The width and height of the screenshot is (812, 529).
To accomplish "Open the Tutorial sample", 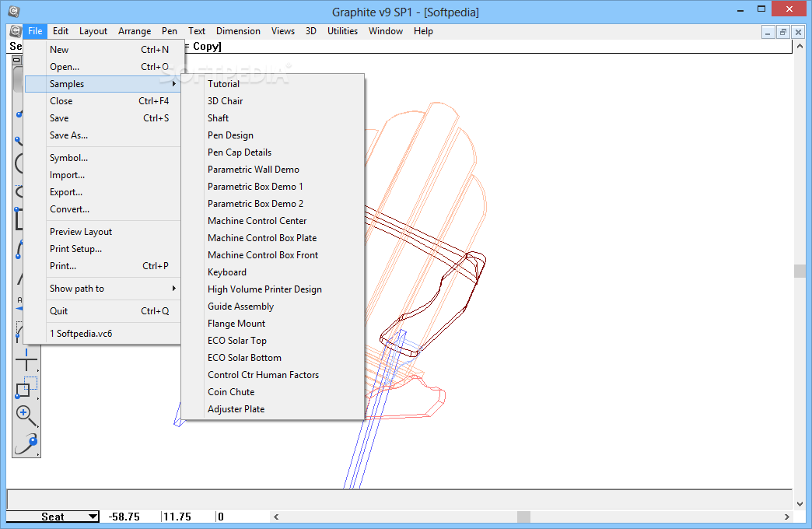I will pos(273,84).
